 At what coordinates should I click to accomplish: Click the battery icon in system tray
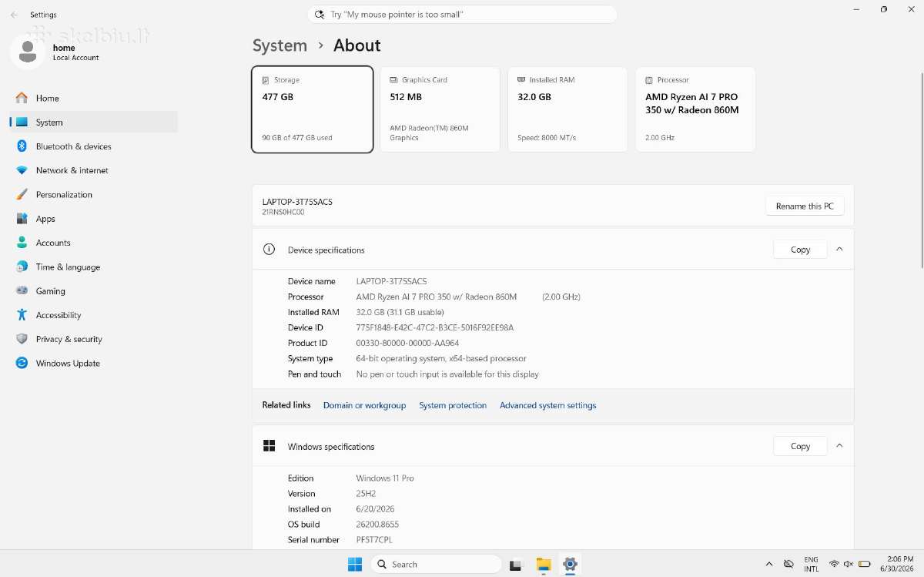(x=865, y=564)
